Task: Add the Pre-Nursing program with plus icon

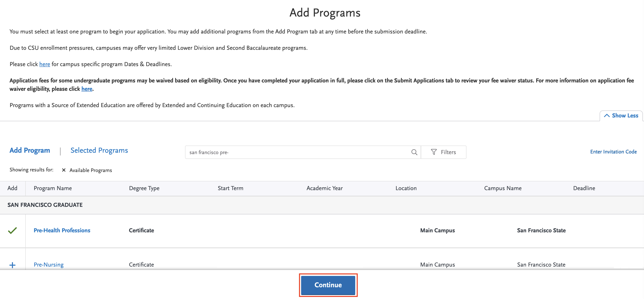Action: [12, 265]
